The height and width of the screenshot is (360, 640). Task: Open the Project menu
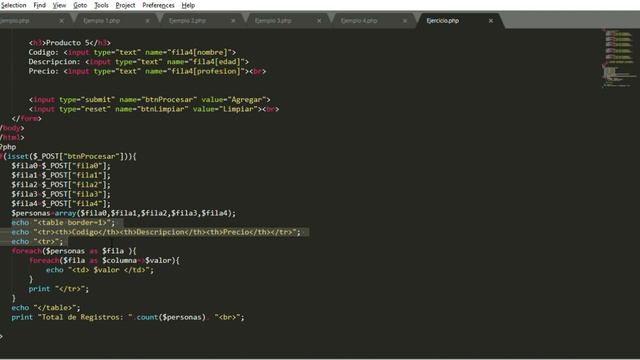click(125, 5)
